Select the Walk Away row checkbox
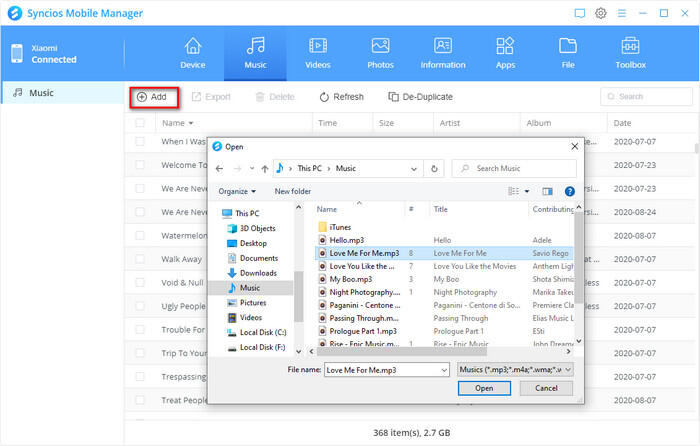This screenshot has width=700, height=446. coord(141,260)
